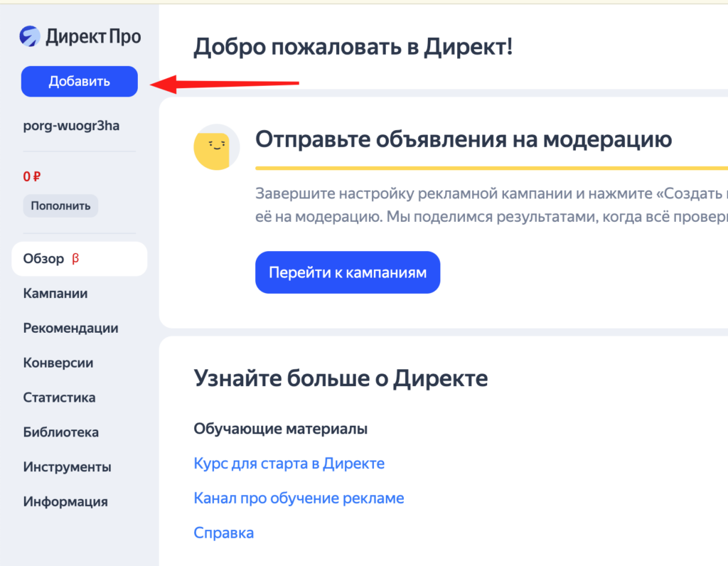Click the Пополнить button to top up
The height and width of the screenshot is (566, 728).
coord(60,205)
